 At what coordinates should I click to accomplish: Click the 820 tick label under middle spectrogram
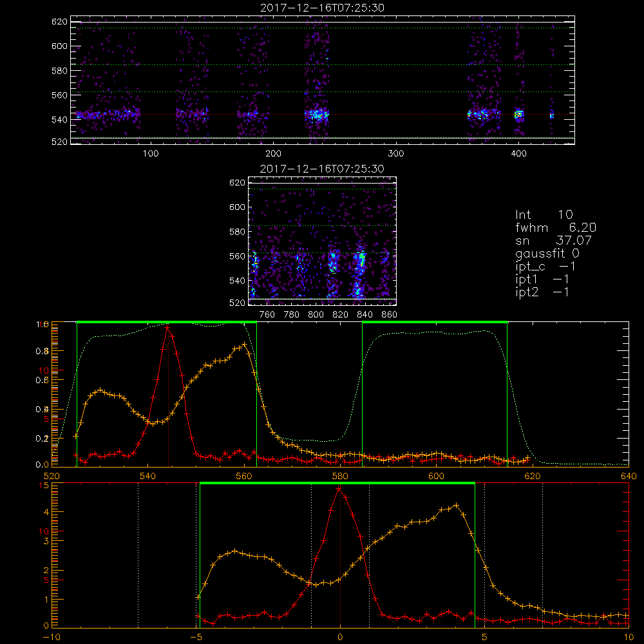point(341,315)
